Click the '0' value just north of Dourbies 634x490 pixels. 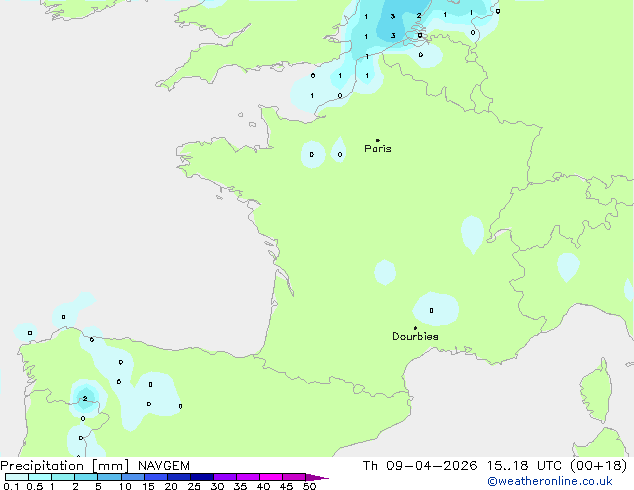pyautogui.click(x=431, y=310)
